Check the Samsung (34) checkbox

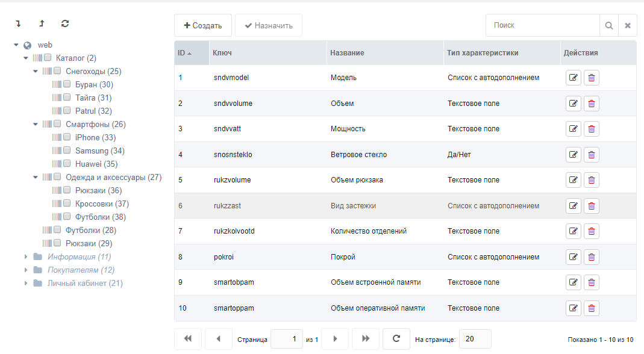(x=67, y=151)
